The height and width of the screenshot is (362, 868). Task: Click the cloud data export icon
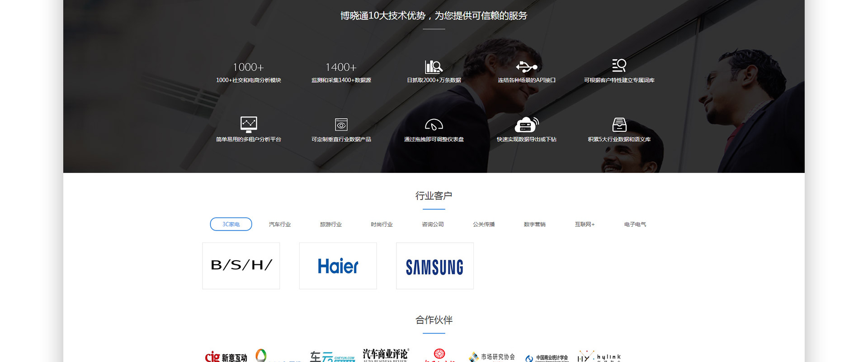point(526,124)
